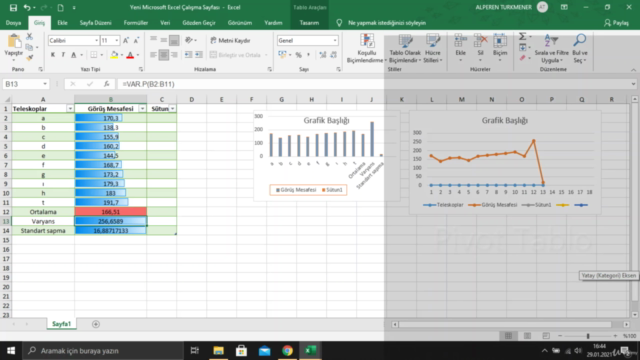Switch to the Formüller tab
This screenshot has height=360, width=640.
pyautogui.click(x=136, y=23)
